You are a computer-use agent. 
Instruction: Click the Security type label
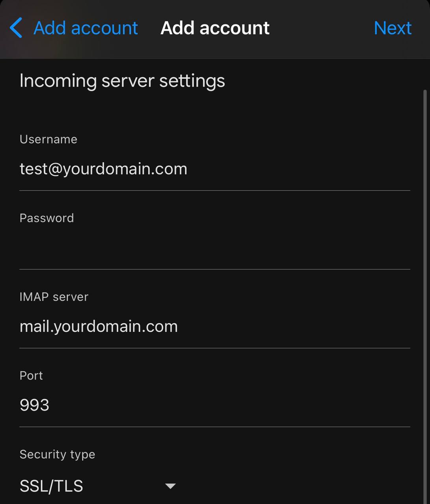click(57, 454)
